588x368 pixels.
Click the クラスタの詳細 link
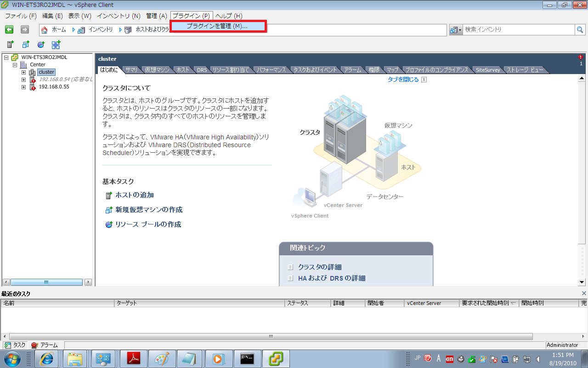pos(320,267)
